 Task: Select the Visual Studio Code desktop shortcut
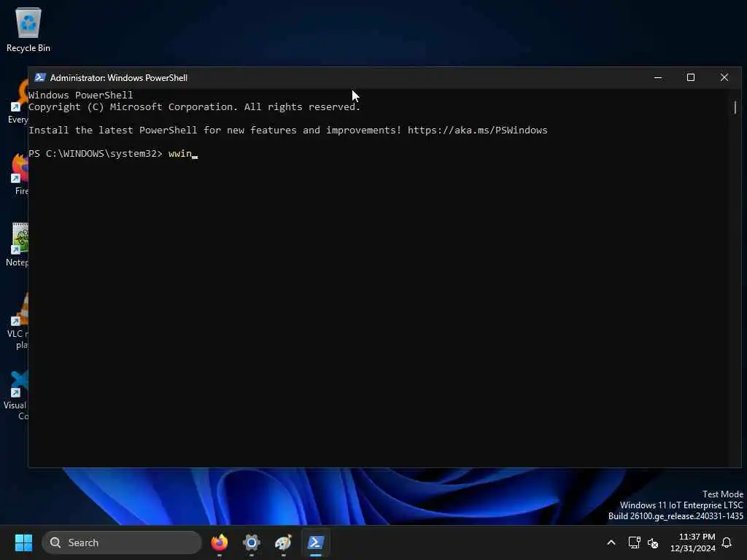point(16,395)
